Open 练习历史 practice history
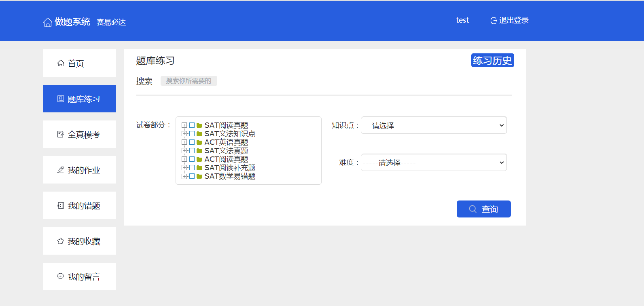The image size is (644, 306). click(492, 60)
